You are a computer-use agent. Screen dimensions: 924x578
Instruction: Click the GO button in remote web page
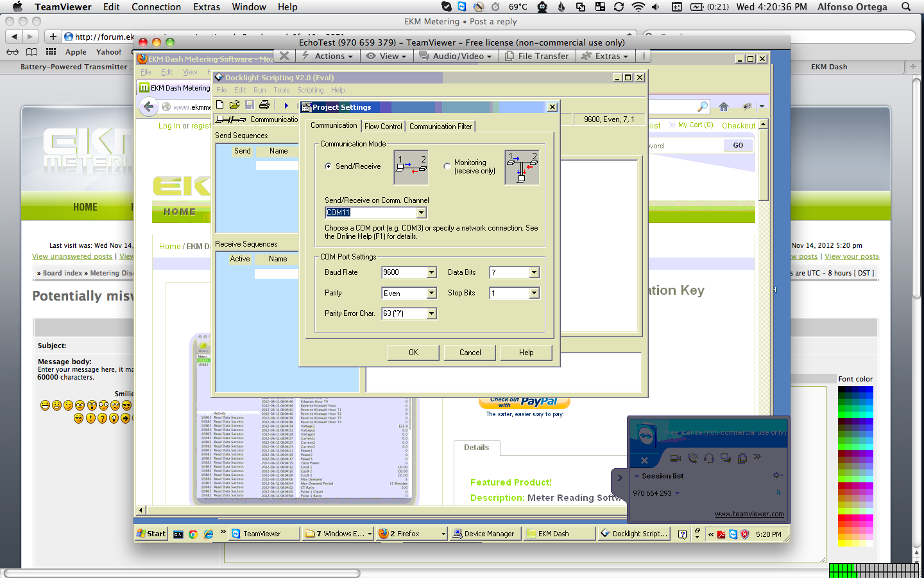point(738,146)
